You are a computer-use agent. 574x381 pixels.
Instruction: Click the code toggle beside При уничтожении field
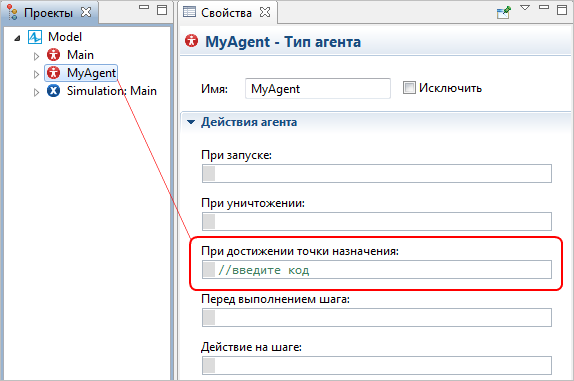tap(209, 221)
